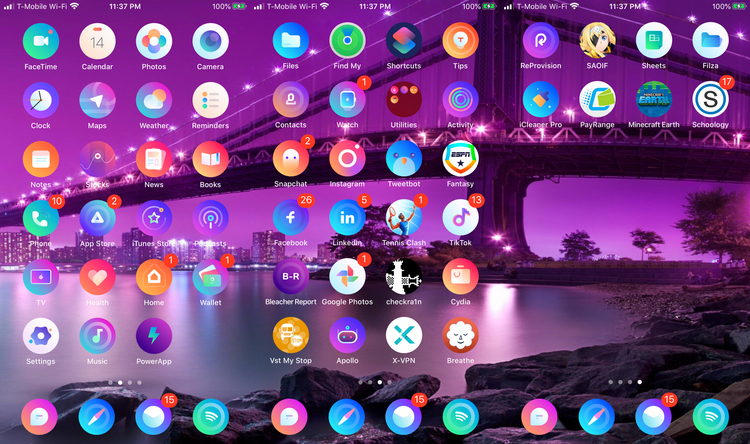Image resolution: width=750 pixels, height=444 pixels.
Task: Launch Tennis Clash game
Action: coord(404,218)
